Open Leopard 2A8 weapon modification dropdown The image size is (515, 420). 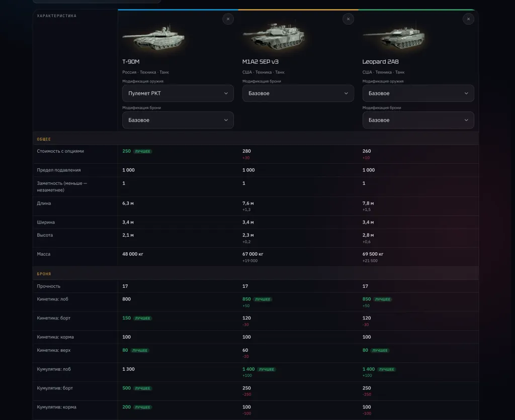[x=418, y=93]
